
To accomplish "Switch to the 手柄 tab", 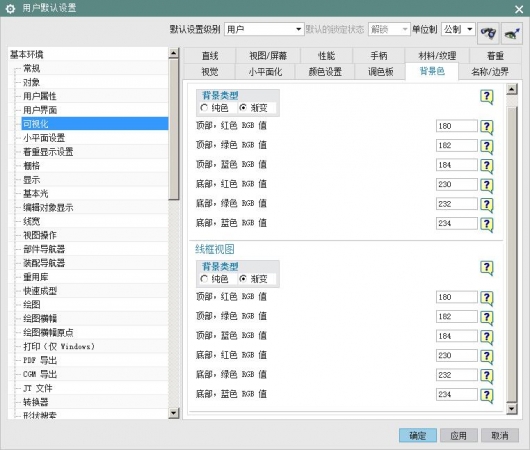I will click(x=379, y=55).
